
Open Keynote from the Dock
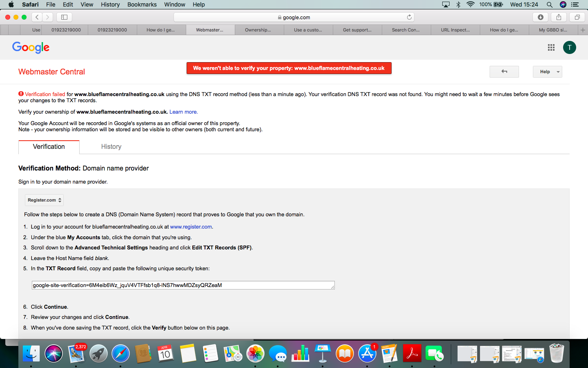click(323, 353)
